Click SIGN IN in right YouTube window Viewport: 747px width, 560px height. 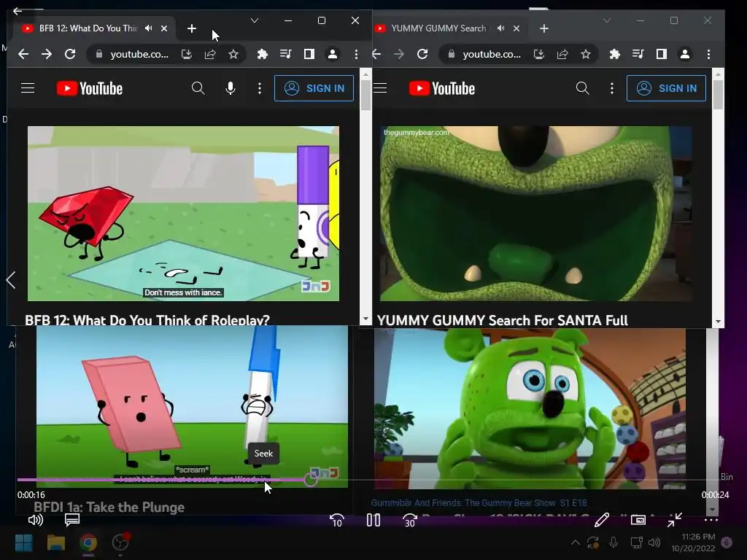coord(667,88)
